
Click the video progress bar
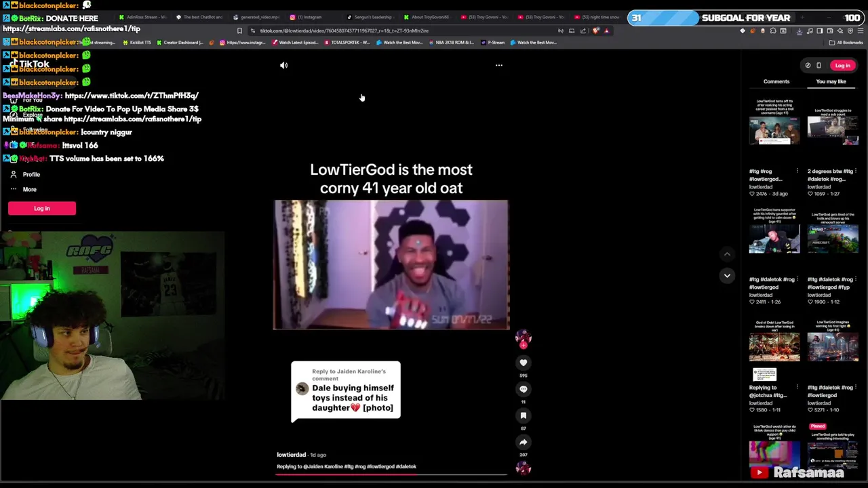coord(391,474)
